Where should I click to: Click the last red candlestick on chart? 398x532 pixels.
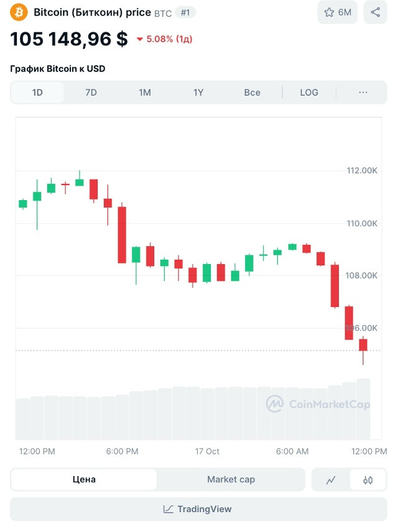363,344
